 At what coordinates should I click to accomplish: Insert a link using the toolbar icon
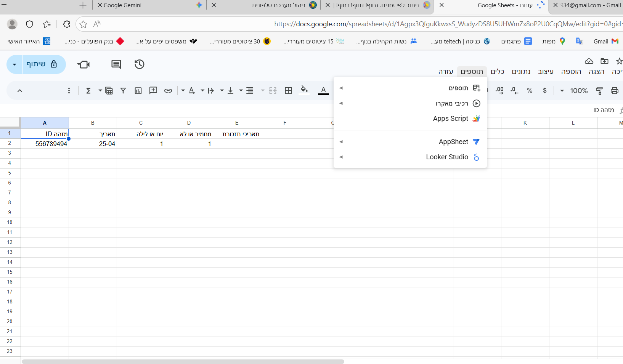[x=168, y=91]
